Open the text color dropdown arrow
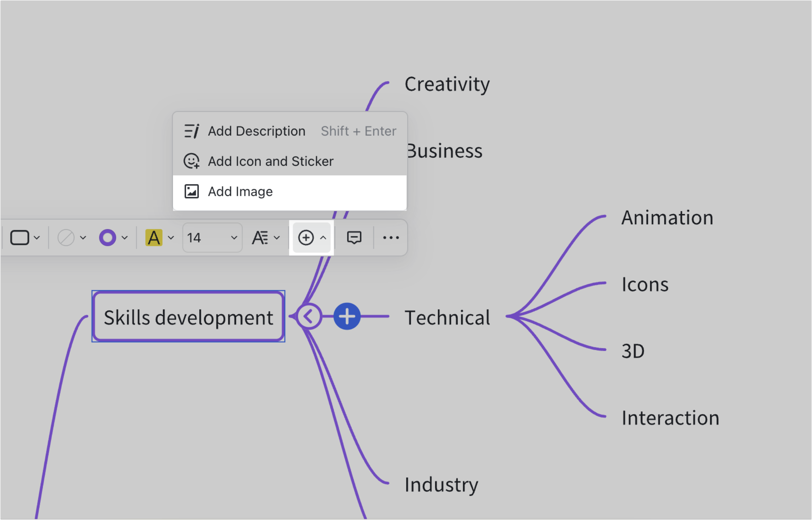 pyautogui.click(x=171, y=238)
